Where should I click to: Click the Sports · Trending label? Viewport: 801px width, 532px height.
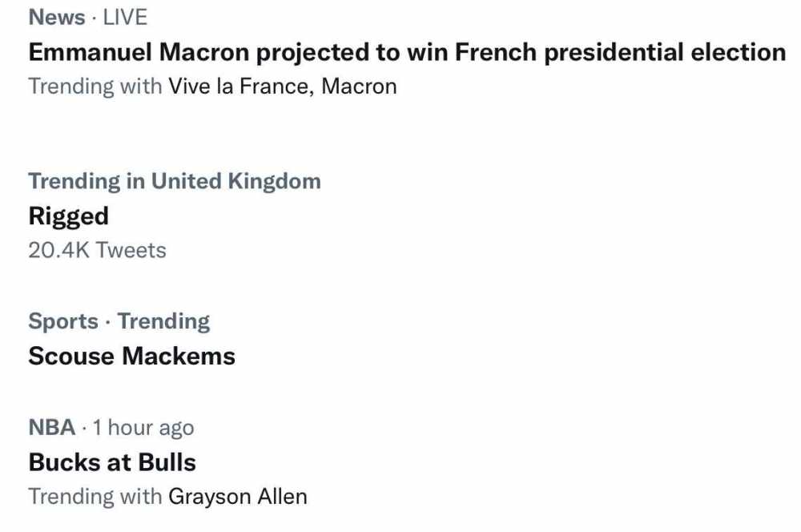119,322
